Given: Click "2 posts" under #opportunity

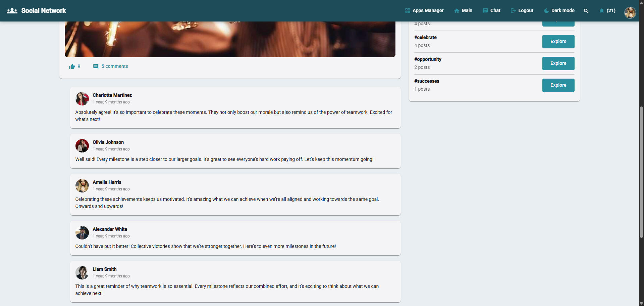Looking at the screenshot, I should 422,68.
